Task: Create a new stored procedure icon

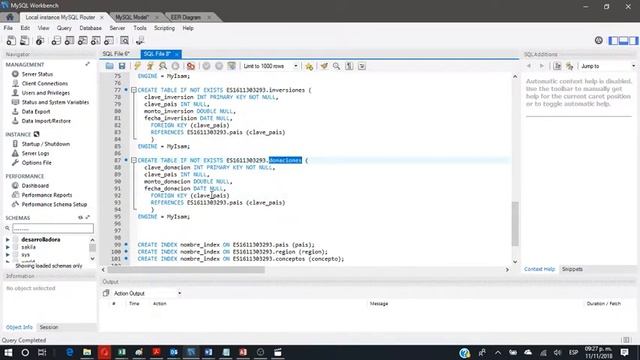Action: coord(96,40)
